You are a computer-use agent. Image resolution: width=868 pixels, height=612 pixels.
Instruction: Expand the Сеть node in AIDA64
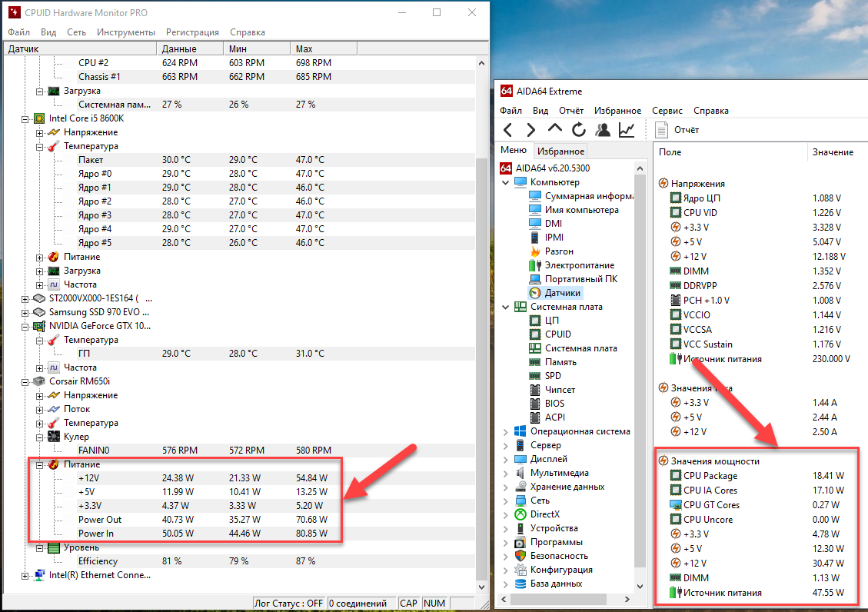[x=505, y=501]
